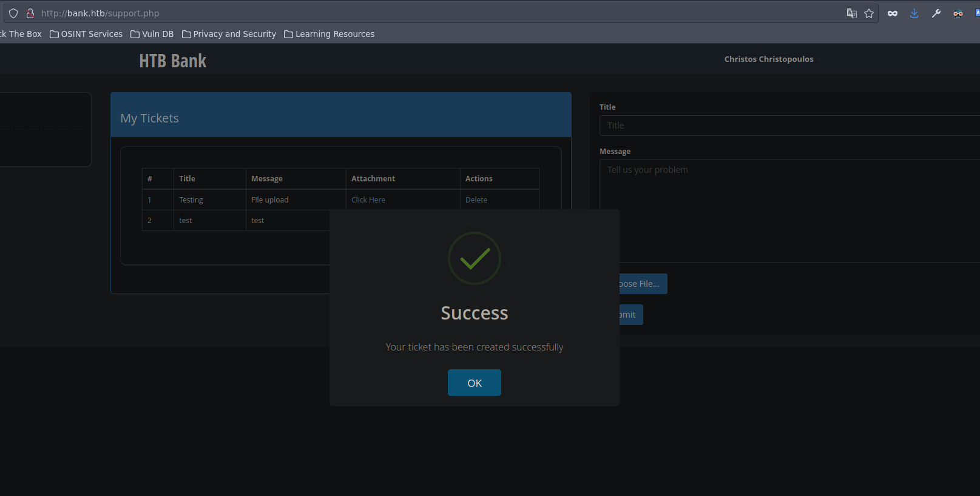Open the mask extension icon in toolbar
Screen dimensions: 980x496
(x=892, y=13)
